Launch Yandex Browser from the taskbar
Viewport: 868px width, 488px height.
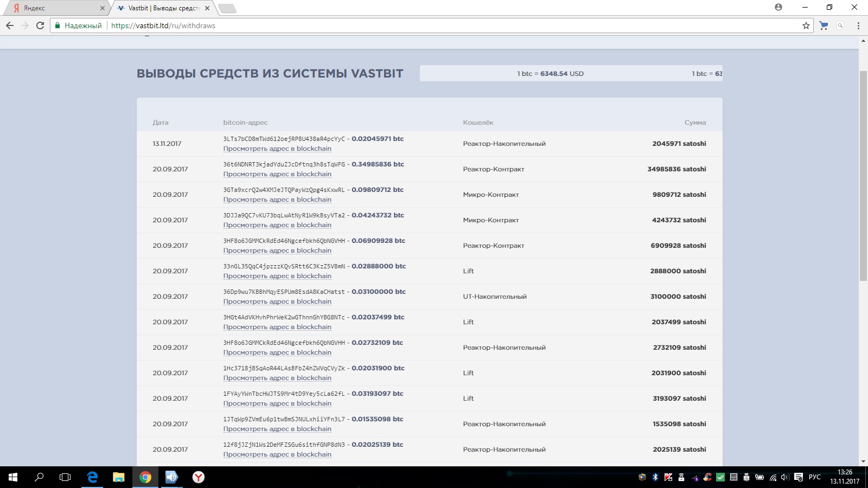[199, 477]
